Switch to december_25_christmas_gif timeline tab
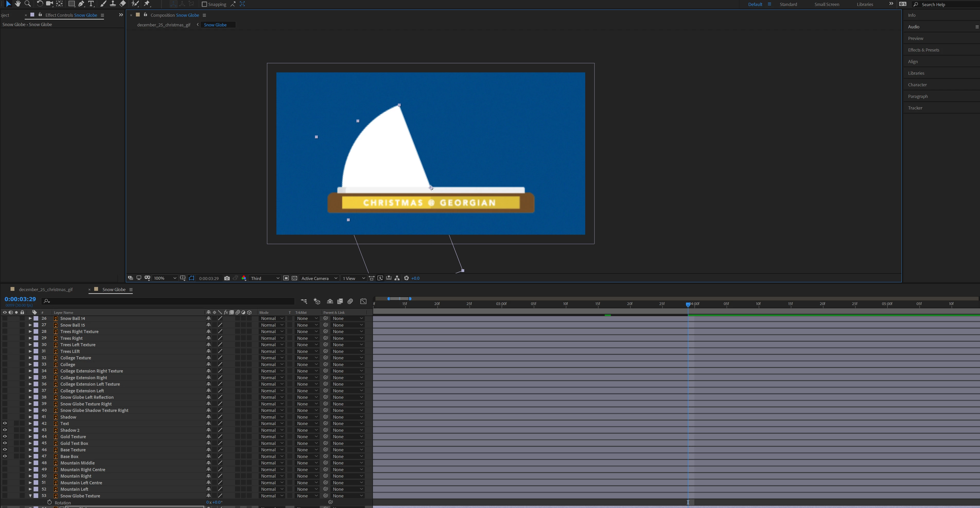Screen dimensions: 980x508 (45, 289)
